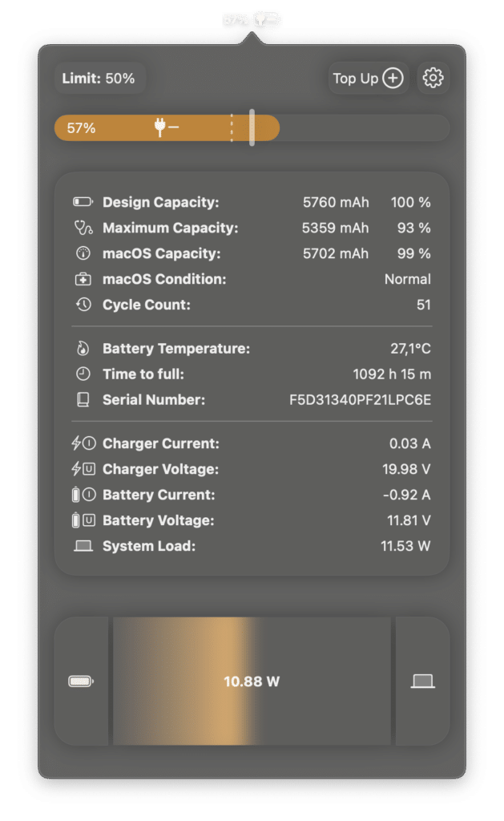Click the Maximum Capacity stethoscope icon
Viewport: 504px width, 821px height.
[x=83, y=229]
